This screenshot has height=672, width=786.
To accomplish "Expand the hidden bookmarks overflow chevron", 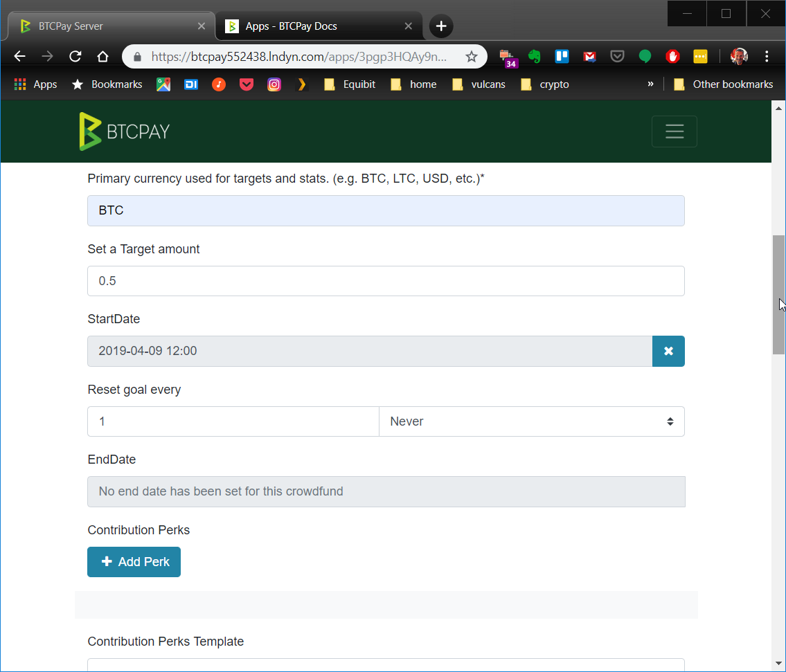I will coord(650,84).
